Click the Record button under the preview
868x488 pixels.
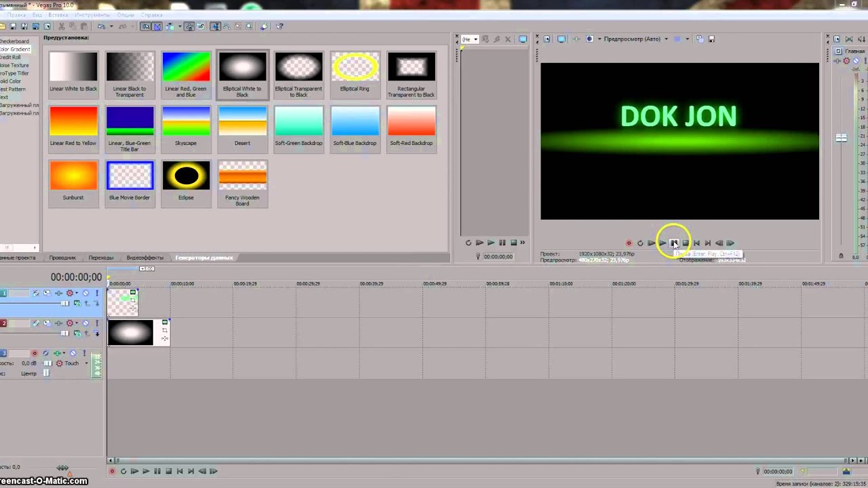[x=629, y=243]
